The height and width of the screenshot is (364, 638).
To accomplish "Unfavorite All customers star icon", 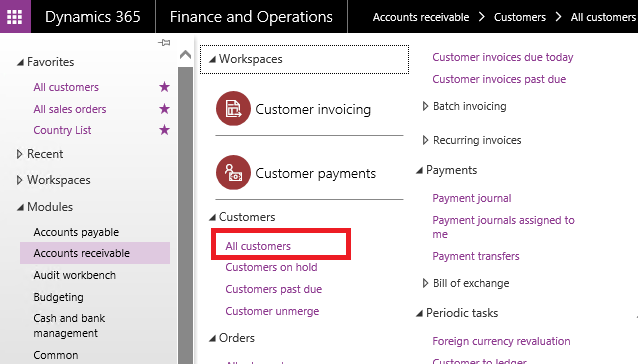I will click(x=164, y=87).
